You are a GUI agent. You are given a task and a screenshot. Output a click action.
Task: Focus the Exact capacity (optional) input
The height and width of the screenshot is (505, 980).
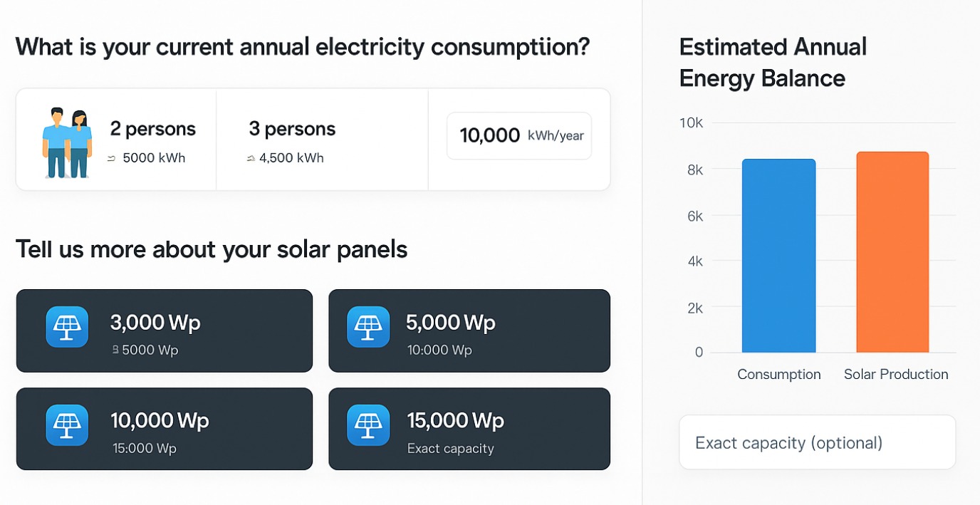(817, 442)
